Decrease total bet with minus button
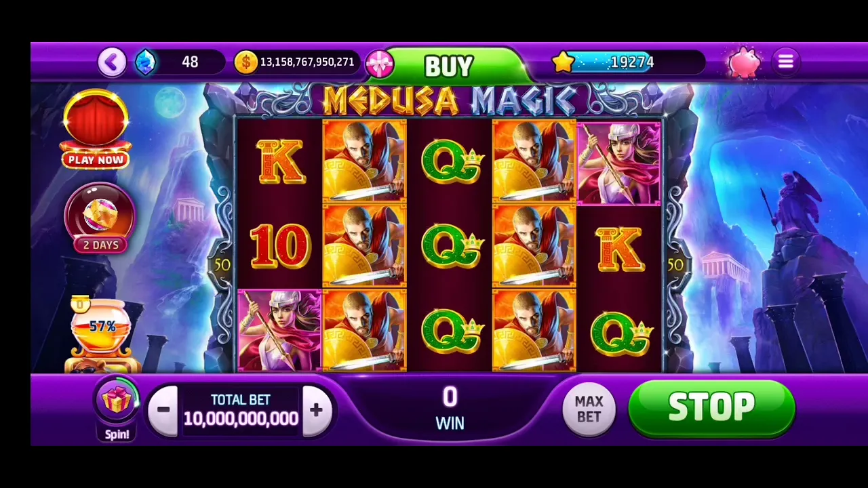 point(163,410)
